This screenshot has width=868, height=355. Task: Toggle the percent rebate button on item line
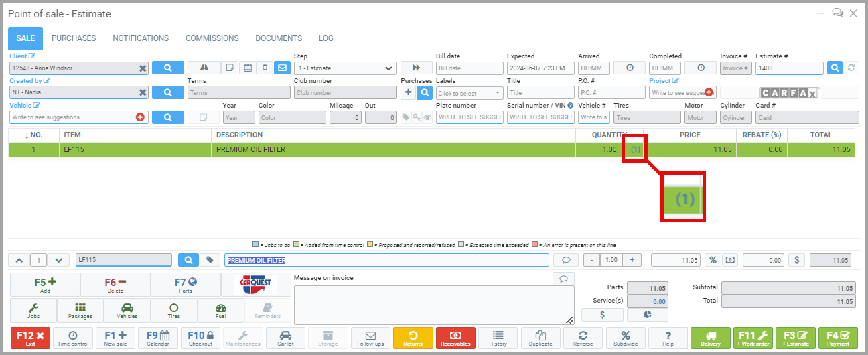(x=713, y=260)
